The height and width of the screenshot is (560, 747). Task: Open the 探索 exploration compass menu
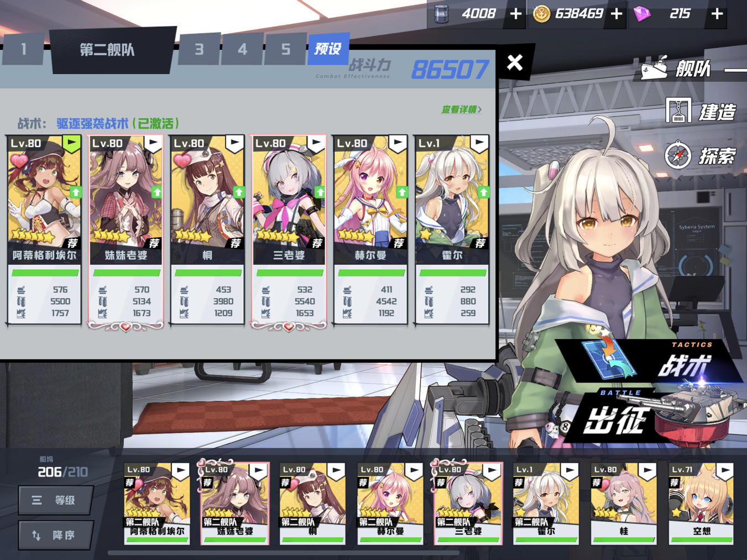(700, 156)
